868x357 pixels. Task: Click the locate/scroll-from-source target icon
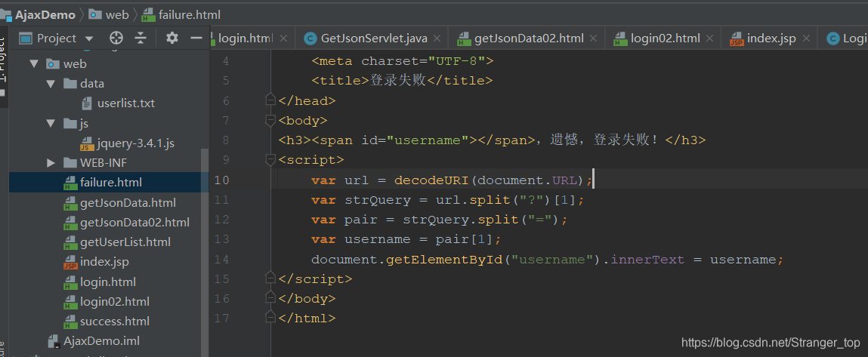coord(116,38)
